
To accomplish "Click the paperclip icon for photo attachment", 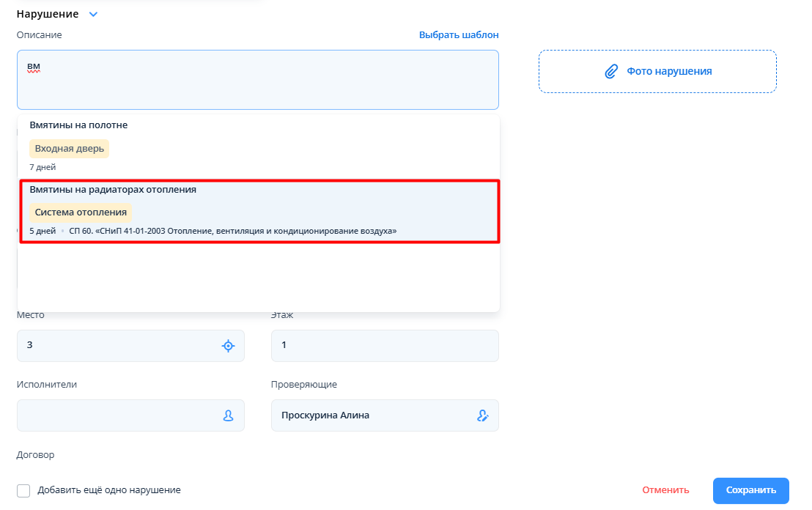I will (x=610, y=72).
